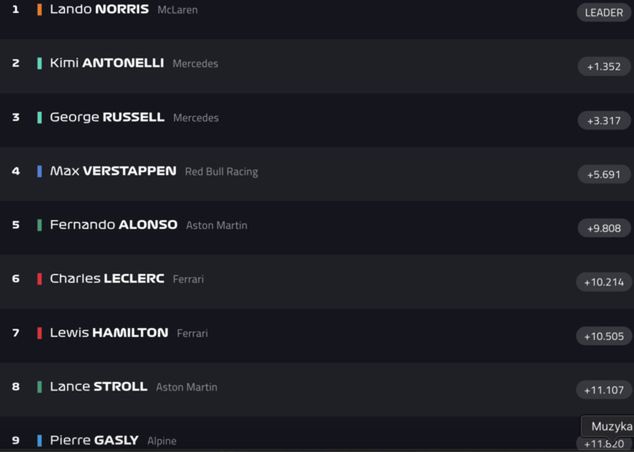The height and width of the screenshot is (452, 634).
Task: Click the +11.107 time gap pill
Action: point(604,390)
